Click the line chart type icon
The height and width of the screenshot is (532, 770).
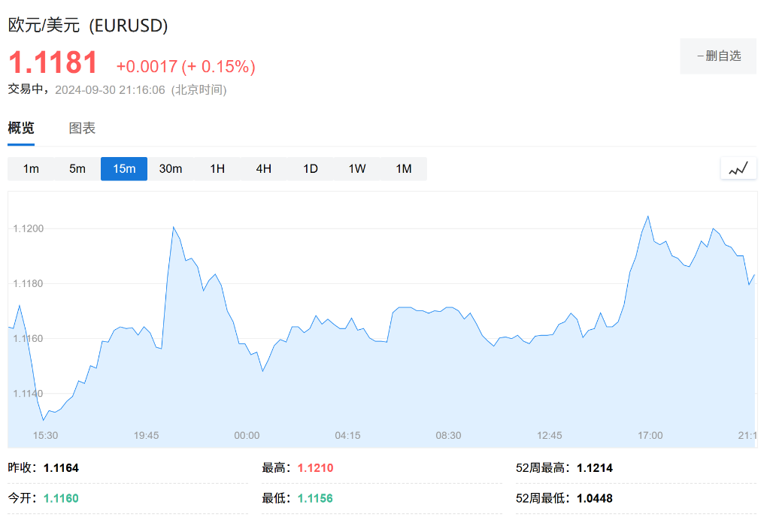(x=738, y=169)
